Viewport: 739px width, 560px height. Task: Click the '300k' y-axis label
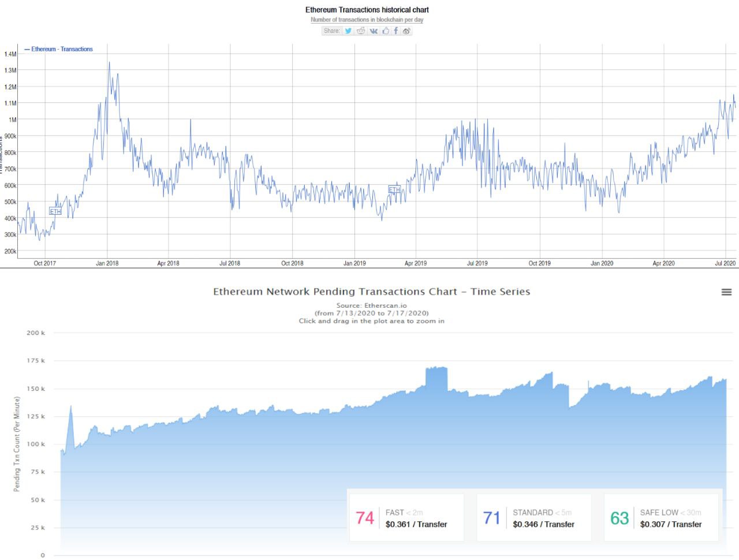coord(10,235)
